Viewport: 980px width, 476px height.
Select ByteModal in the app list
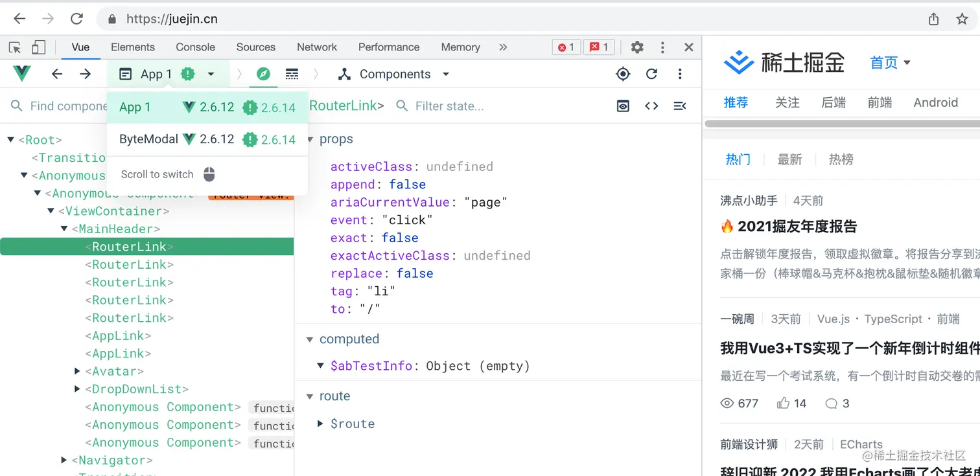(x=207, y=139)
